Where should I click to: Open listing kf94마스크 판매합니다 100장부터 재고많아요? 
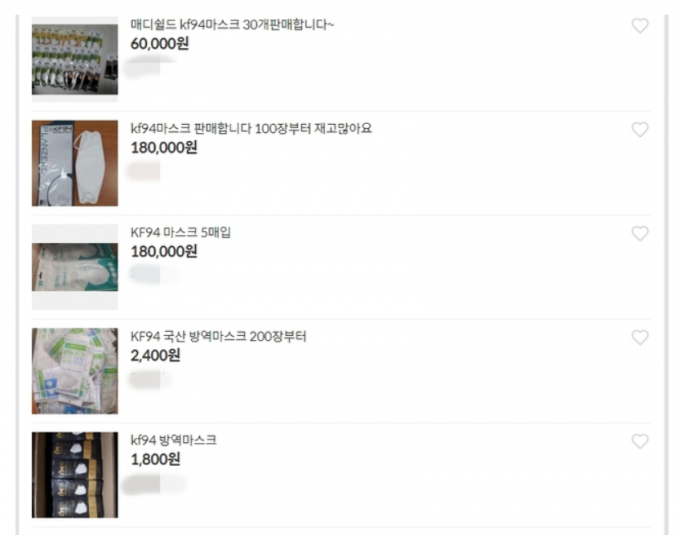coord(251,129)
